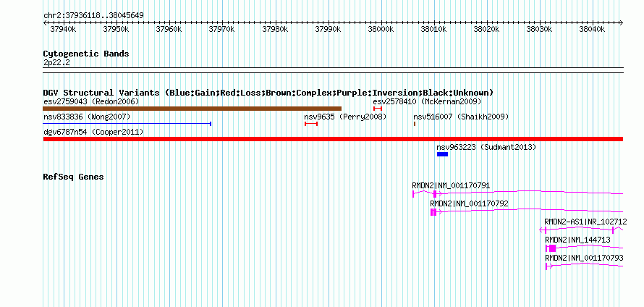The height and width of the screenshot is (307, 644).
Task: Select the RMDN2|NM_001170792 gene label
Action: click(x=469, y=203)
